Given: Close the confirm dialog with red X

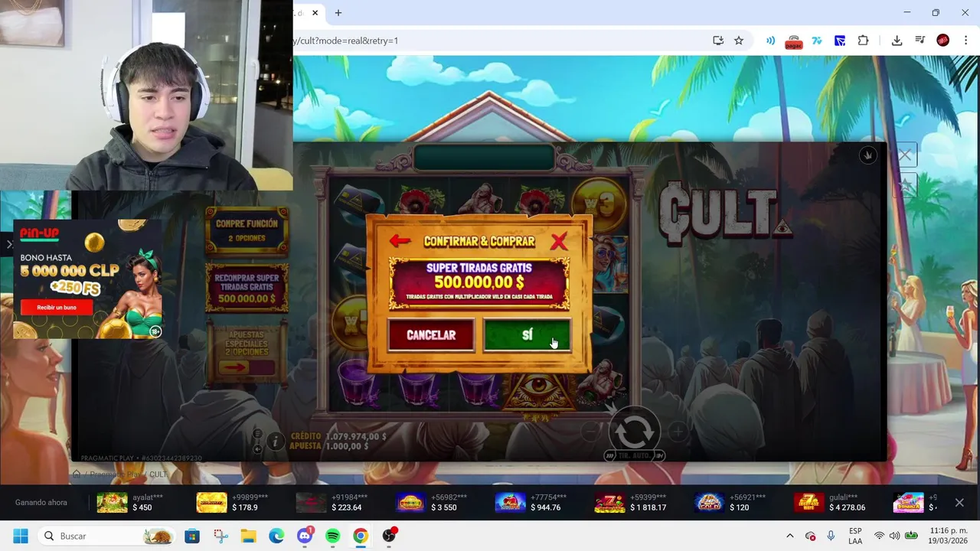Looking at the screenshot, I should pyautogui.click(x=559, y=242).
